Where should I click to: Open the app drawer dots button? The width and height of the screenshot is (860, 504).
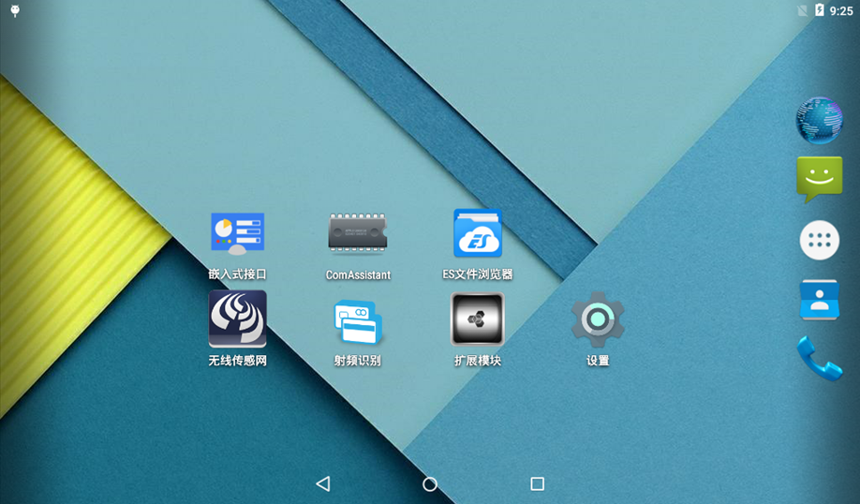820,240
